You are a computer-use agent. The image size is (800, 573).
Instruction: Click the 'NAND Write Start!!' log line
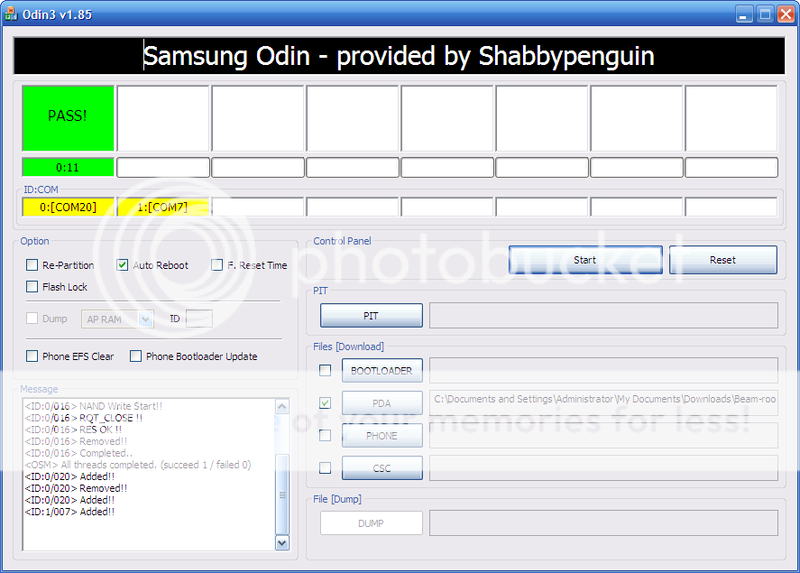coord(94,406)
